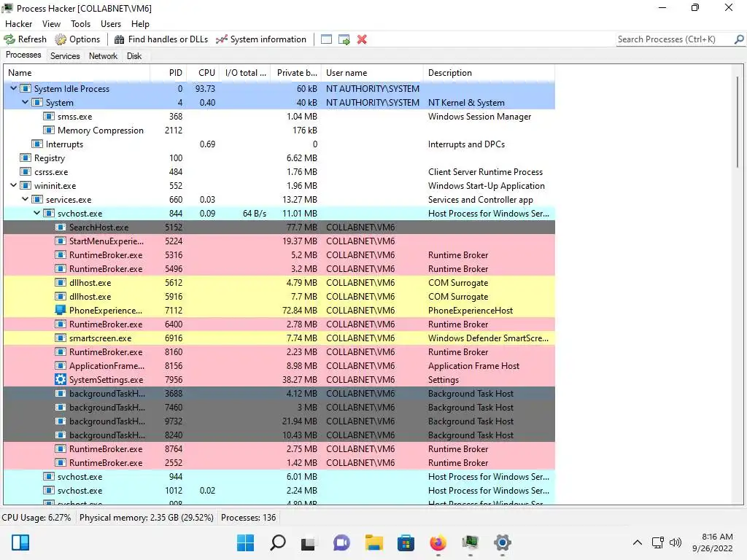Open Settings gear on taskbar

coord(502,542)
